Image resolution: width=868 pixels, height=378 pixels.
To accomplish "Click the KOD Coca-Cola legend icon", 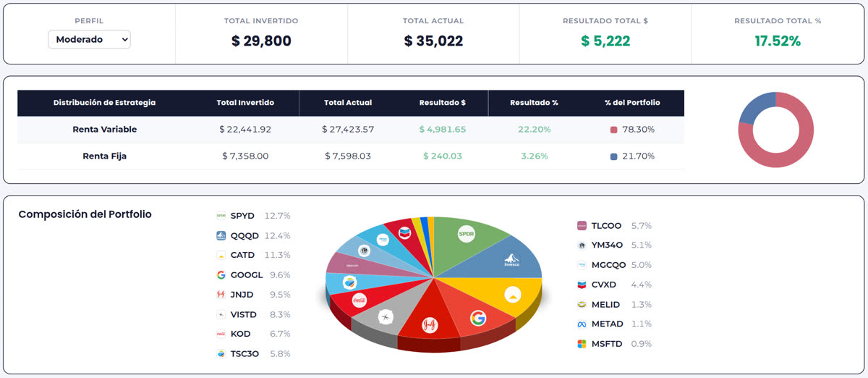I will coord(221,334).
